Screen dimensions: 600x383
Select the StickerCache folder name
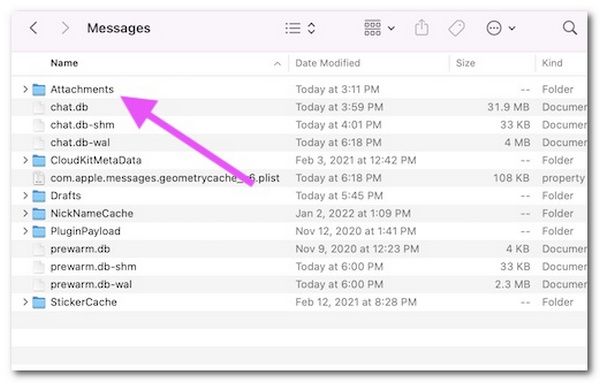(84, 302)
